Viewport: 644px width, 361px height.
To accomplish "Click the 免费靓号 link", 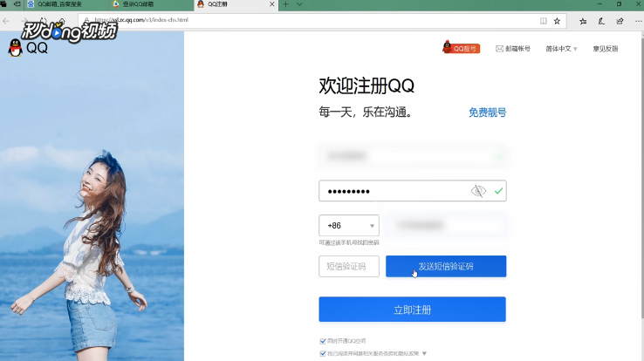I will [488, 112].
